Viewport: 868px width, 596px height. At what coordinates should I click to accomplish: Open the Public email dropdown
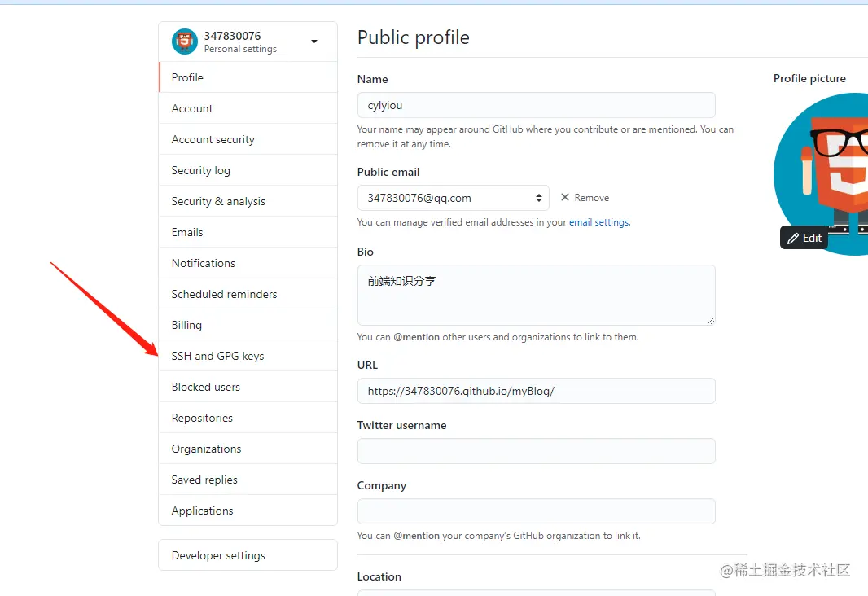coord(454,198)
